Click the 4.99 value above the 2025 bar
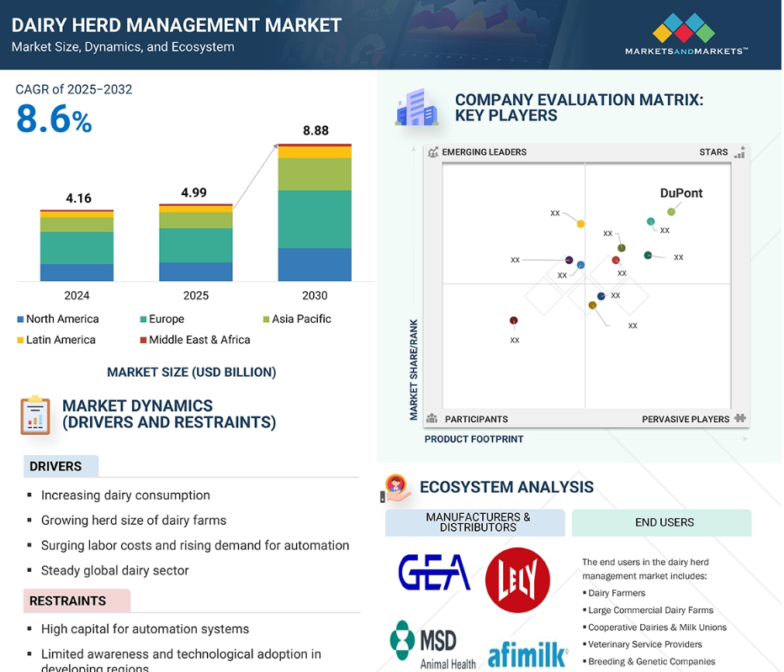This screenshot has width=784, height=672. 194,193
